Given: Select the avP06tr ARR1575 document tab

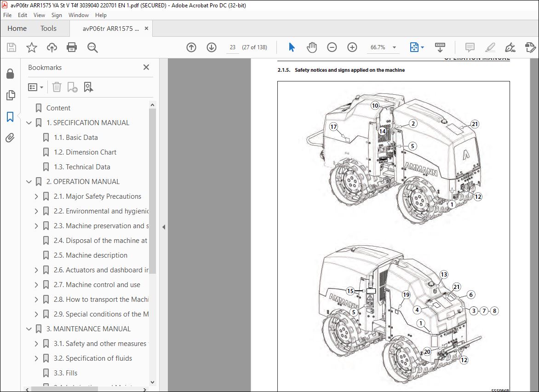Looking at the screenshot, I should [x=111, y=29].
